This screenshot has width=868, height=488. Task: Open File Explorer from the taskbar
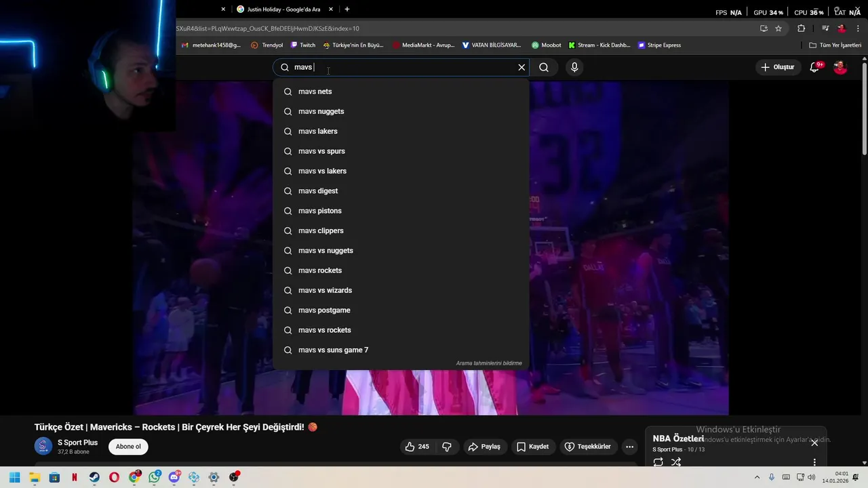click(35, 477)
